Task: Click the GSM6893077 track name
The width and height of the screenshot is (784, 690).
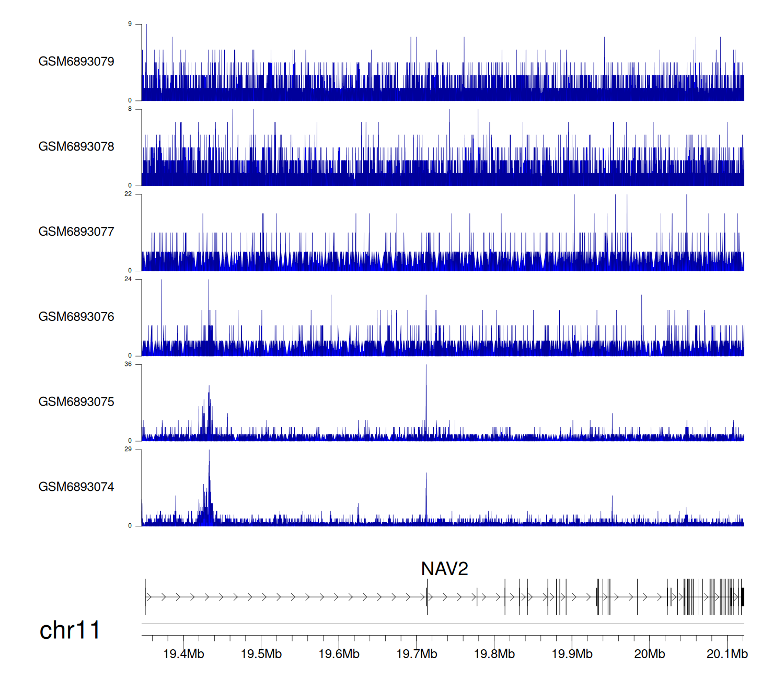Action: (x=76, y=232)
